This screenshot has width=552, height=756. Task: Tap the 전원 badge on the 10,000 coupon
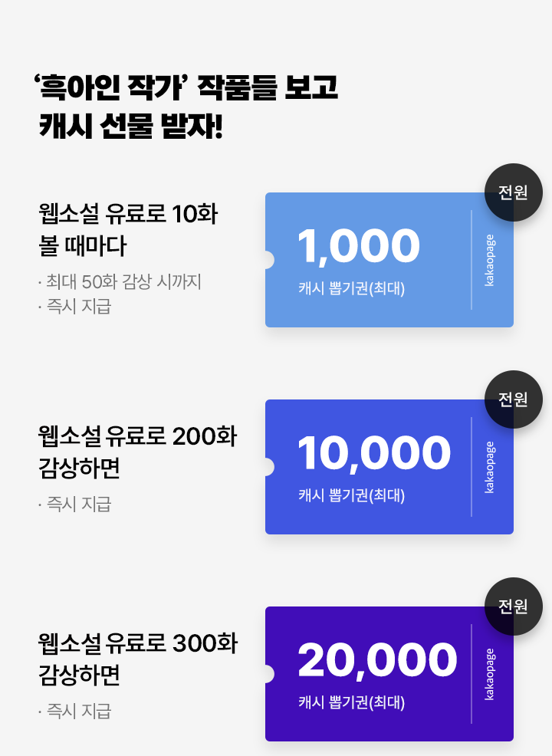tap(514, 399)
